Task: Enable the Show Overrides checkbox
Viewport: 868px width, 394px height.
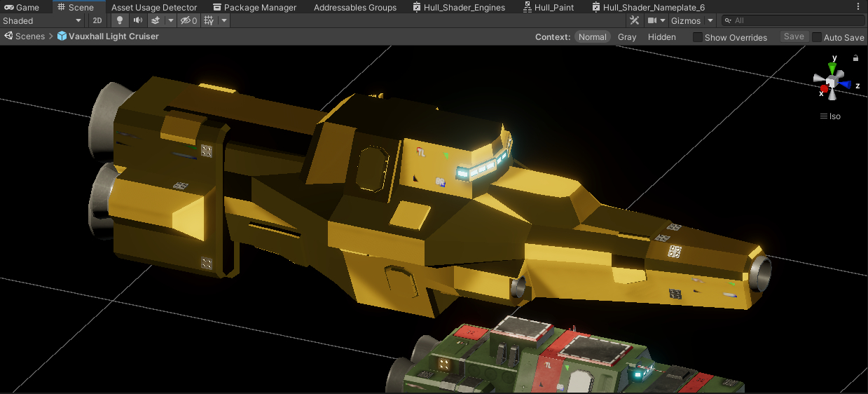Action: pos(698,37)
